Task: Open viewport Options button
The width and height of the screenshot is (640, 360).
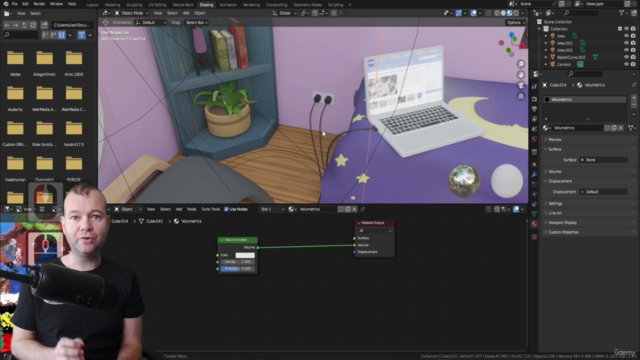Action: [516, 23]
